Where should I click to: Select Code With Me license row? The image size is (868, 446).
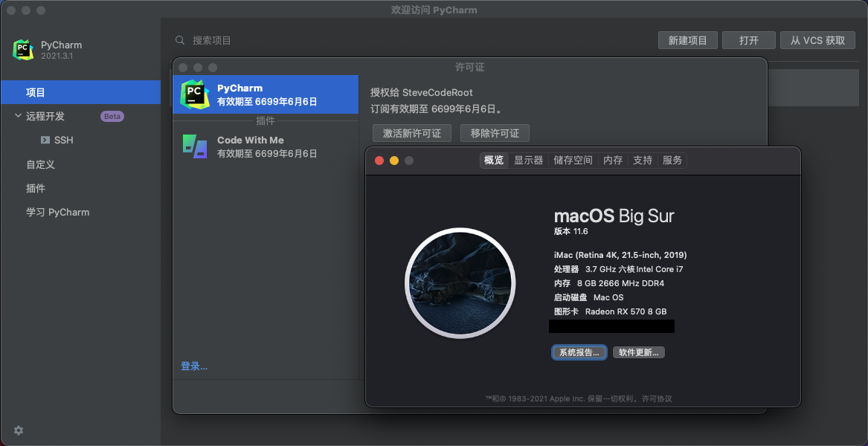pyautogui.click(x=266, y=146)
